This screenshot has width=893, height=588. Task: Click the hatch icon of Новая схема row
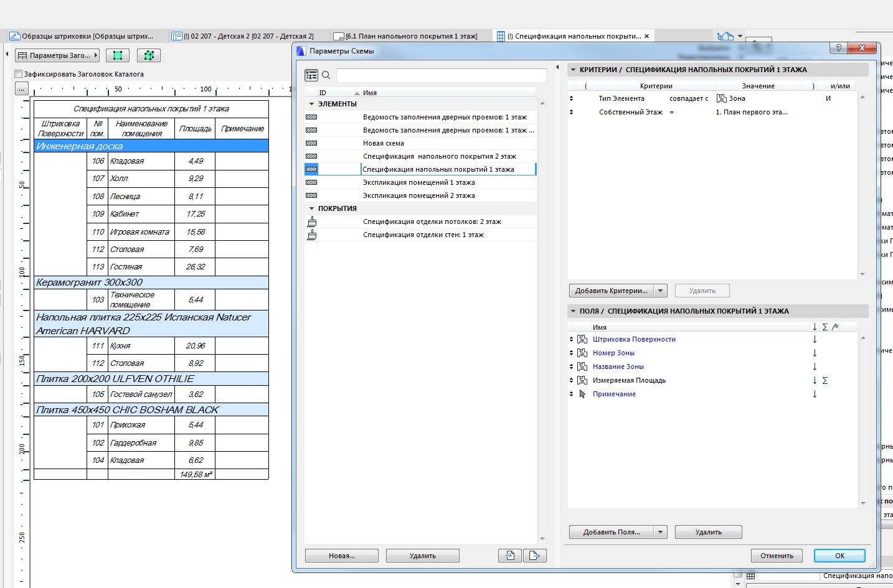pyautogui.click(x=312, y=143)
